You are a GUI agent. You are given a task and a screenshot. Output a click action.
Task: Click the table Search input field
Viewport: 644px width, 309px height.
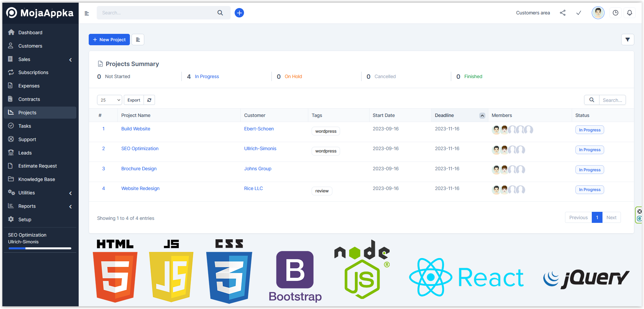[612, 100]
